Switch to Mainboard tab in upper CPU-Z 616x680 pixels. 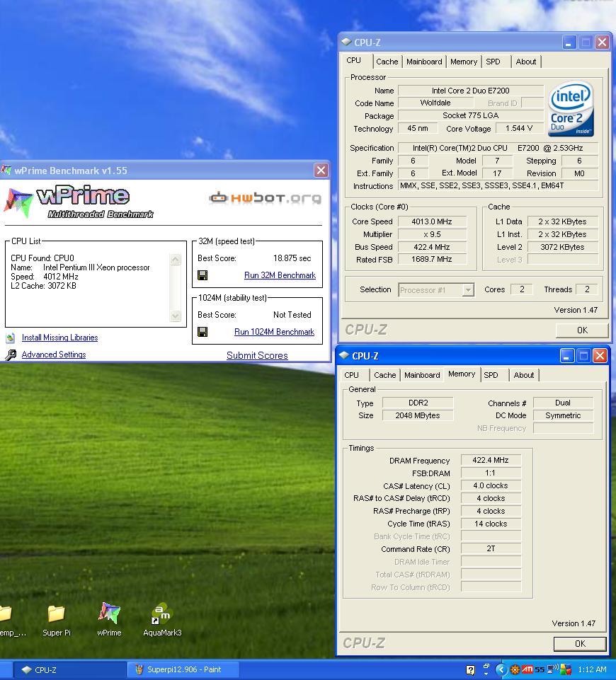click(x=424, y=62)
